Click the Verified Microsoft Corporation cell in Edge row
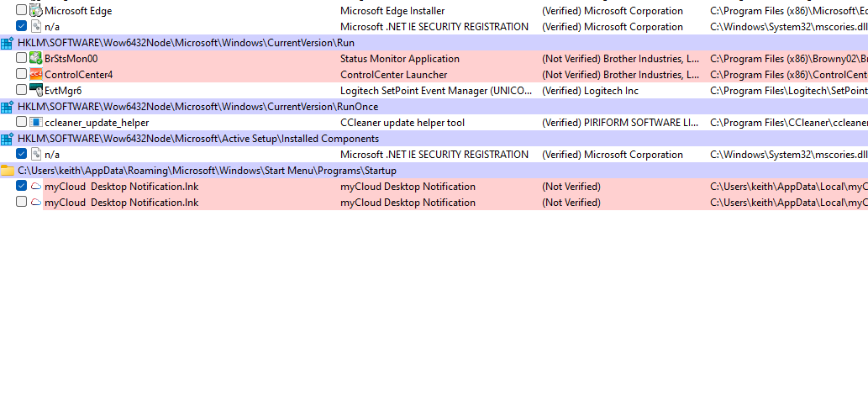Screen dimensions: 868x401 click(613, 11)
